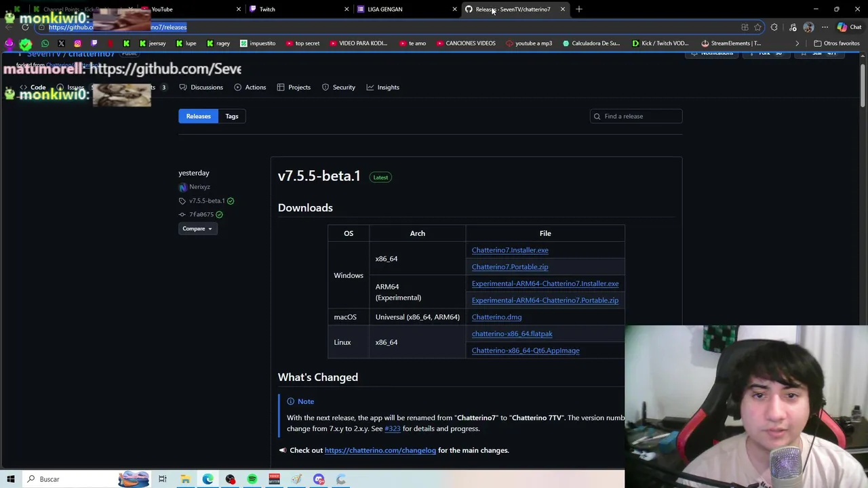Open the Insights tab
The width and height of the screenshot is (868, 488).
pyautogui.click(x=383, y=87)
